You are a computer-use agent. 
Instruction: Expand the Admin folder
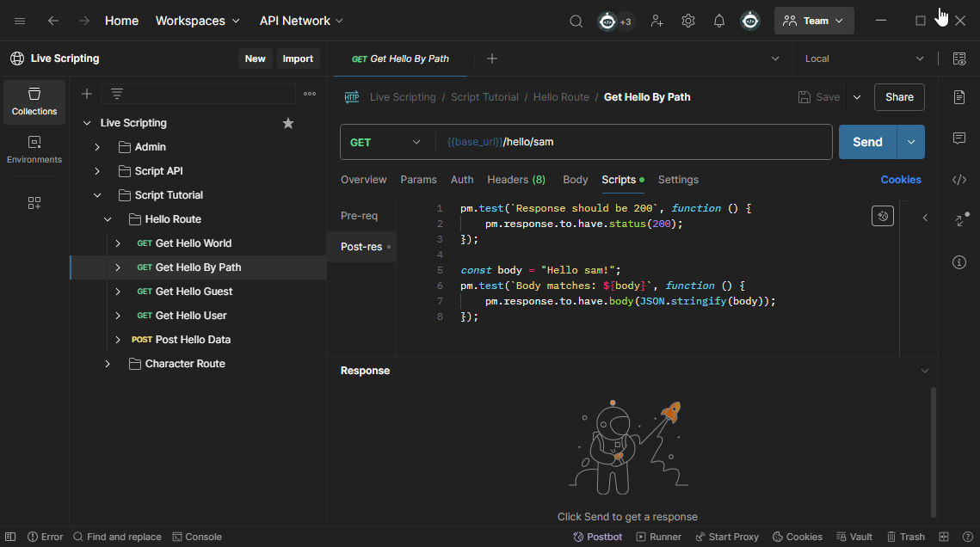[x=97, y=147]
